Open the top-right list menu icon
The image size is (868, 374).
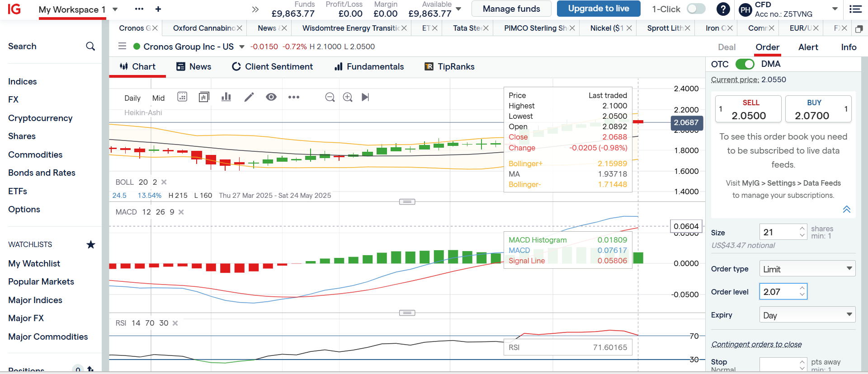(855, 9)
